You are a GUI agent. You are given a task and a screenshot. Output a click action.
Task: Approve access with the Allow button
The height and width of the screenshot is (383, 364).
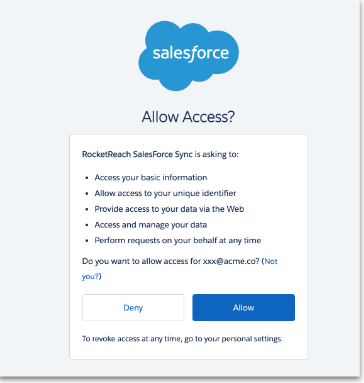(243, 307)
